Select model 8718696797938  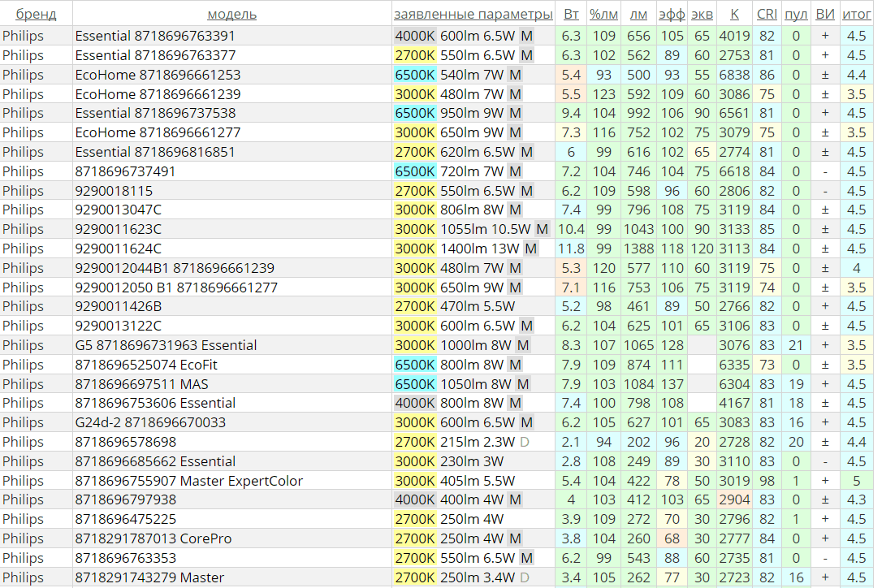(125, 500)
